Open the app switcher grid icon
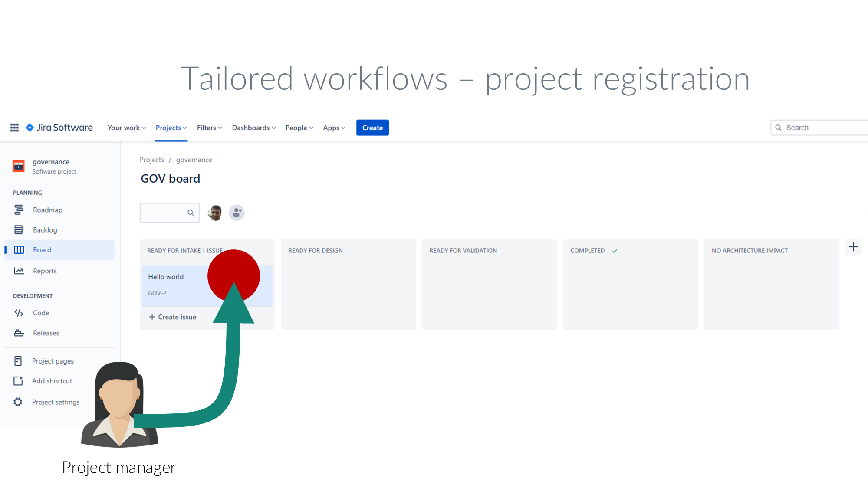The image size is (868, 488). pyautogui.click(x=14, y=128)
